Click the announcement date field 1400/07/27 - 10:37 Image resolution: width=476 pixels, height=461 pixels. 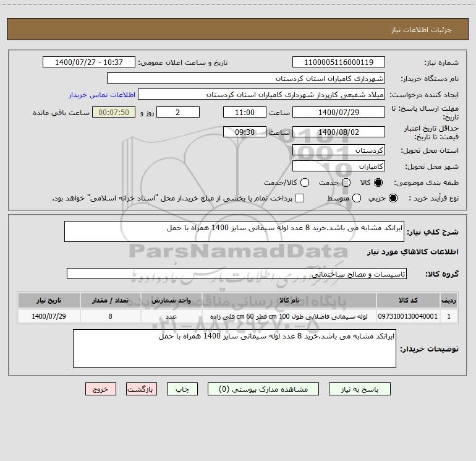pos(89,62)
